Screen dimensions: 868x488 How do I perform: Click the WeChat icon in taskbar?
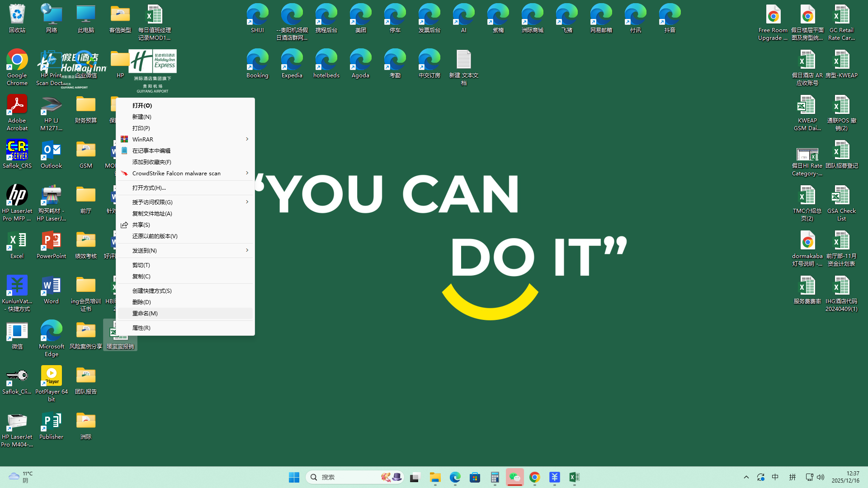pyautogui.click(x=514, y=477)
